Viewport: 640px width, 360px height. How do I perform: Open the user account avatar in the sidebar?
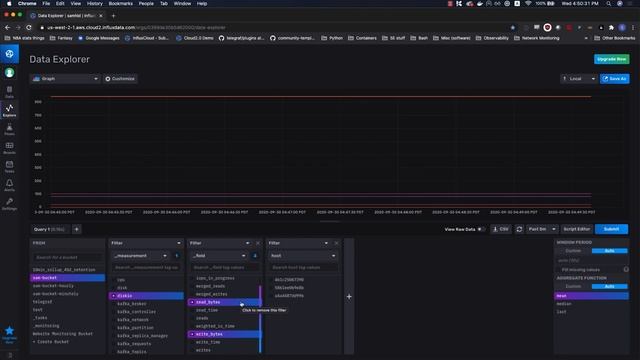coord(9,73)
